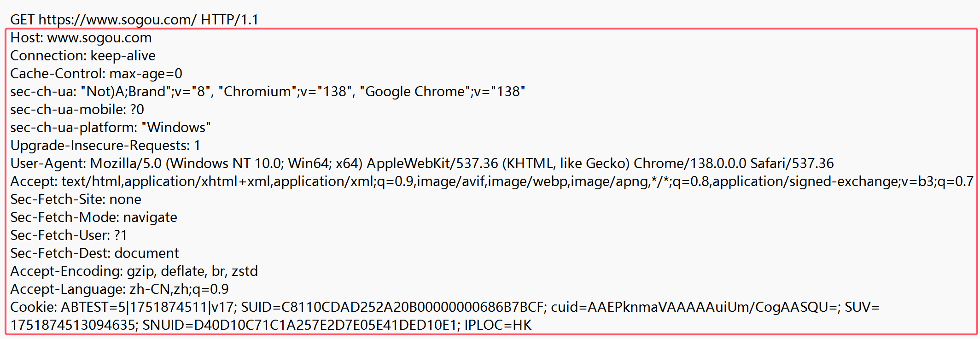Click the Accept-Language zh-CN line

tap(119, 289)
